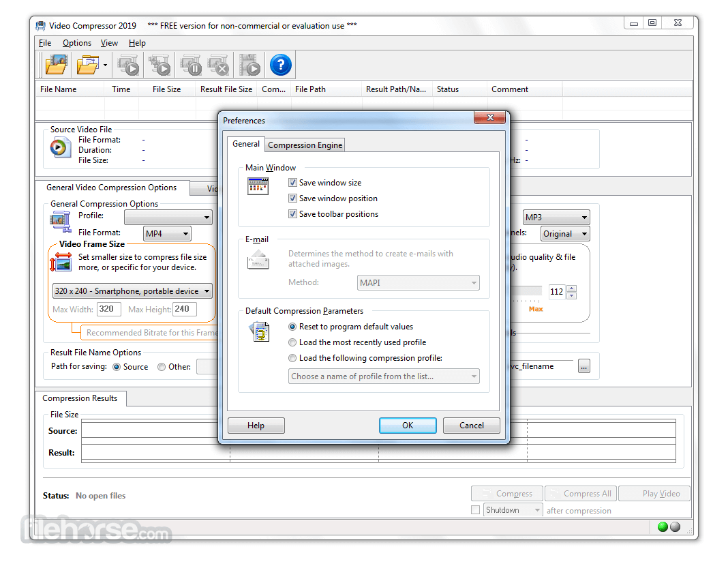This screenshot has height=564, width=728.
Task: Sort by the Result File Size column header
Action: point(226,89)
